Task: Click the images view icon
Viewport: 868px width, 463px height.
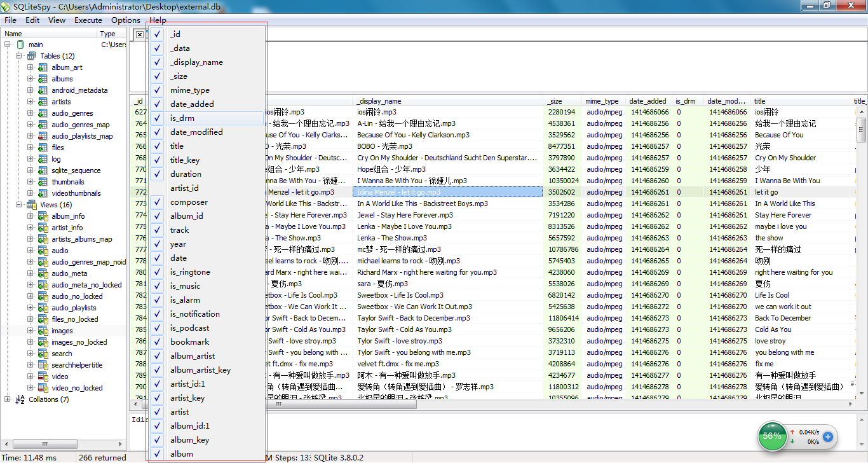Action: (x=43, y=331)
